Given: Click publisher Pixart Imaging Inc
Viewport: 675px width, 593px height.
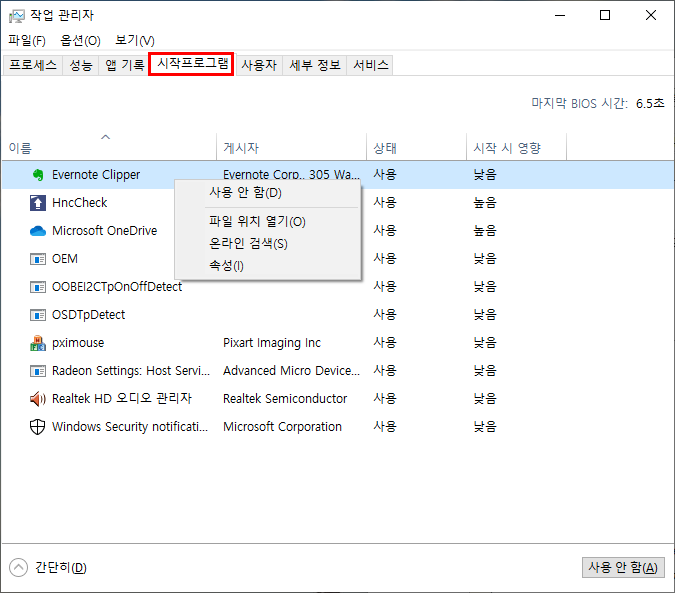Looking at the screenshot, I should click(x=272, y=343).
